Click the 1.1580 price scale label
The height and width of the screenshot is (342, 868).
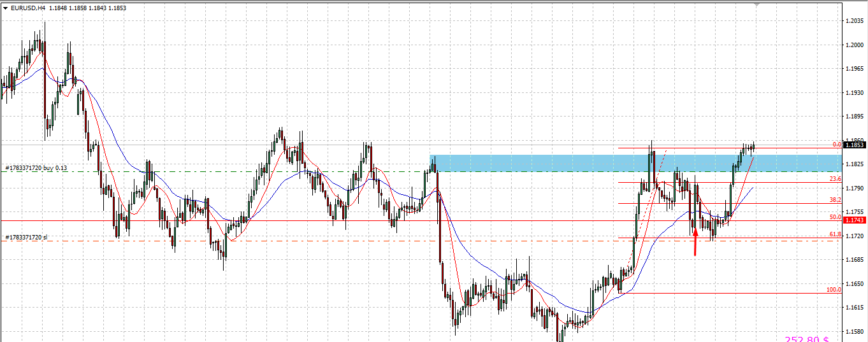click(854, 332)
